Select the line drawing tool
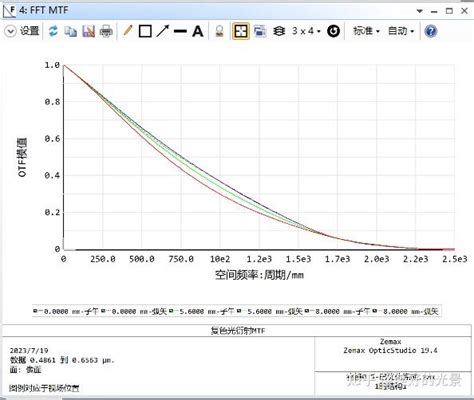The width and height of the screenshot is (474, 400). click(x=180, y=31)
